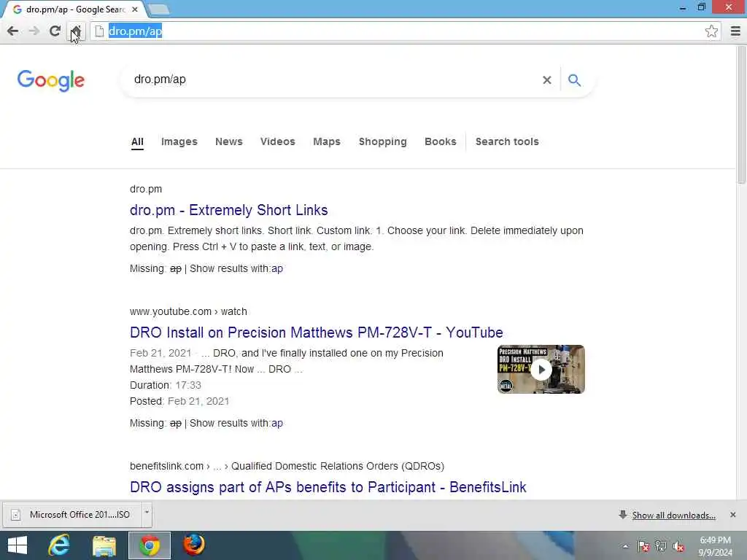Open the BenefitsLink DRO assigns result

pyautogui.click(x=328, y=487)
